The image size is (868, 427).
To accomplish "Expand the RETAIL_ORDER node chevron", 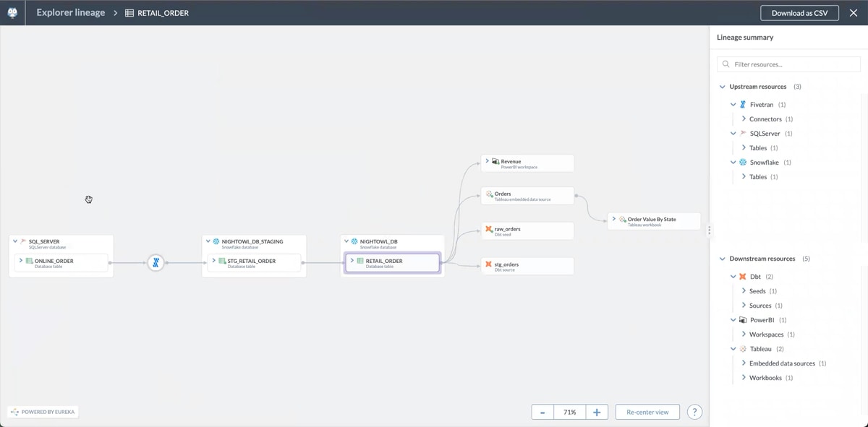I will 352,260.
